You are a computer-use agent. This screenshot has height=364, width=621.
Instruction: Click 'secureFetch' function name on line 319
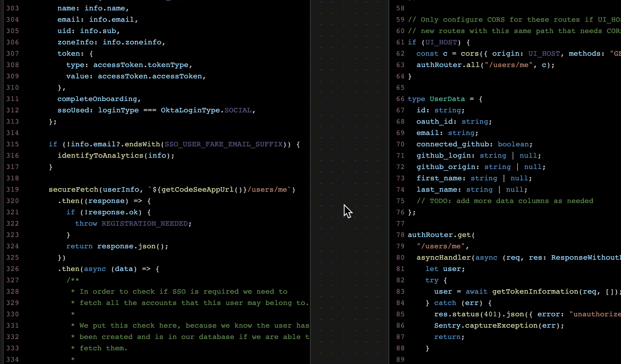(x=73, y=189)
